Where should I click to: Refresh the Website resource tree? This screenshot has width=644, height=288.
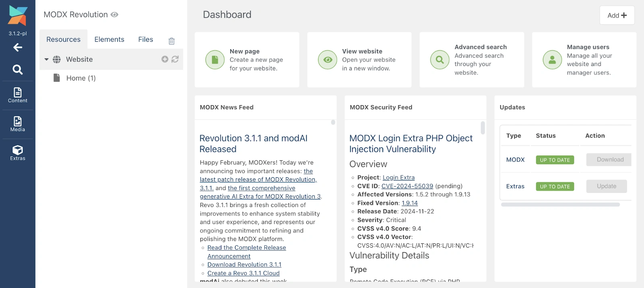175,59
